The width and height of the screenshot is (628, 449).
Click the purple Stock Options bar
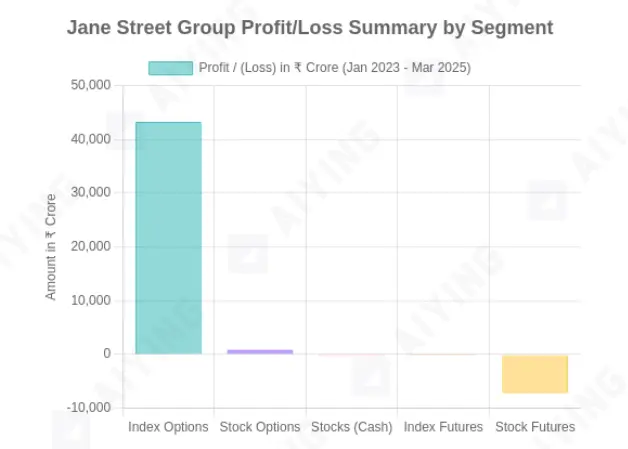pos(260,352)
